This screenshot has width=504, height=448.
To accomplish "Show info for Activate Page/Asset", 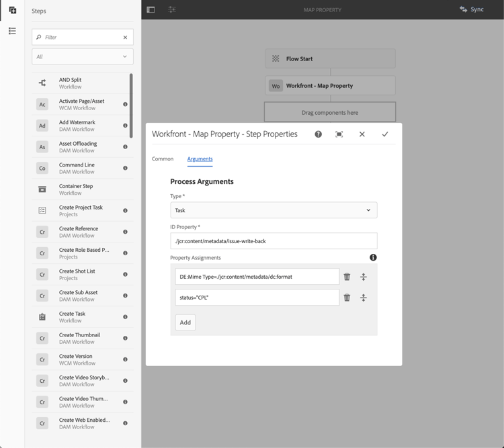I will (x=126, y=104).
